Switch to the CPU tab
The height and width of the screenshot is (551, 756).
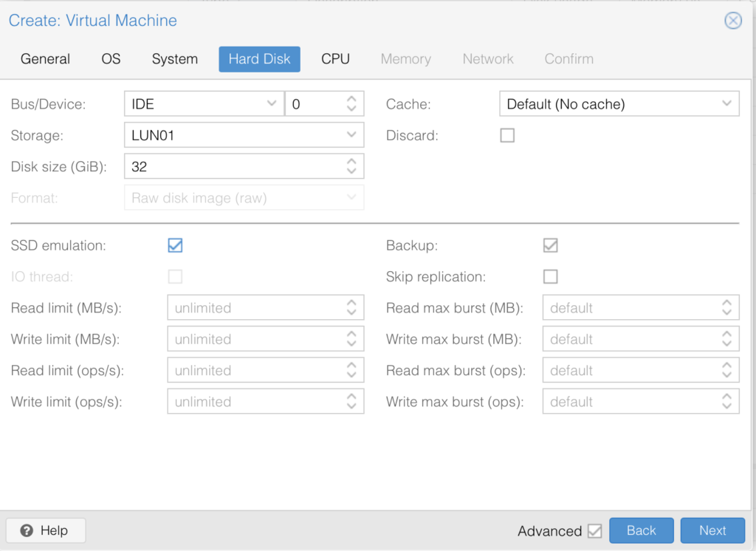335,59
